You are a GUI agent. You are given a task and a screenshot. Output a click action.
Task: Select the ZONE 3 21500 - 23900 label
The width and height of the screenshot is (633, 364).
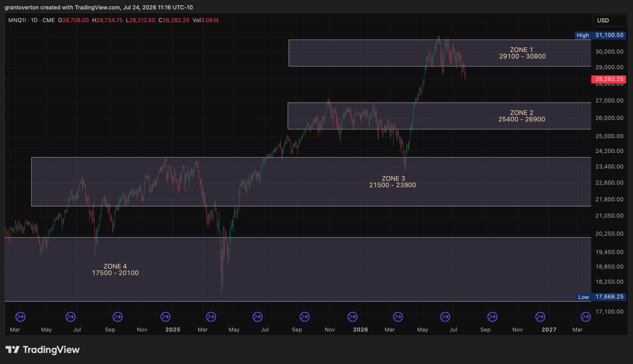pos(392,181)
